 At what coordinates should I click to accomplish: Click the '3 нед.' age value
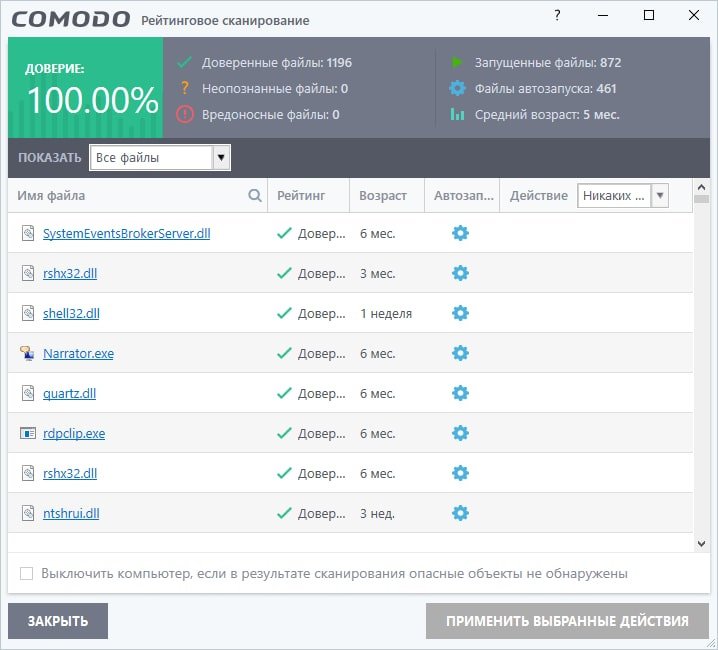[x=377, y=513]
